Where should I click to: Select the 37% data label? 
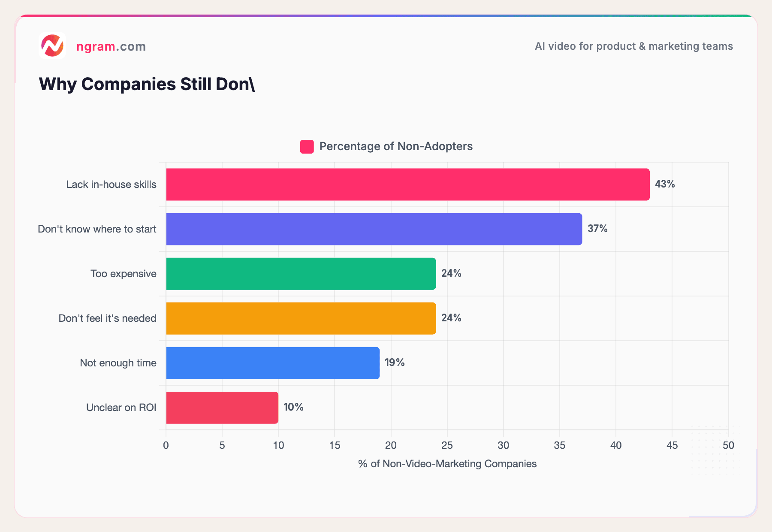click(x=598, y=229)
